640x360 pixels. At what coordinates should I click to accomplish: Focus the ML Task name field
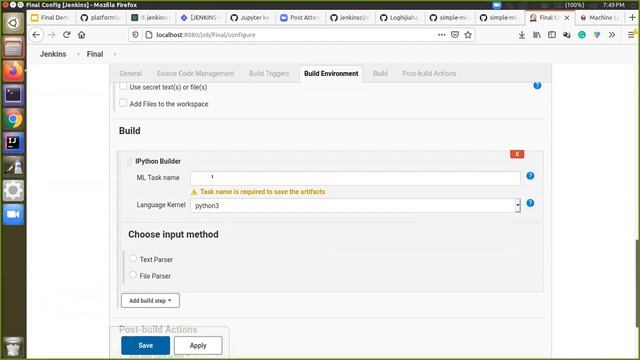point(356,178)
